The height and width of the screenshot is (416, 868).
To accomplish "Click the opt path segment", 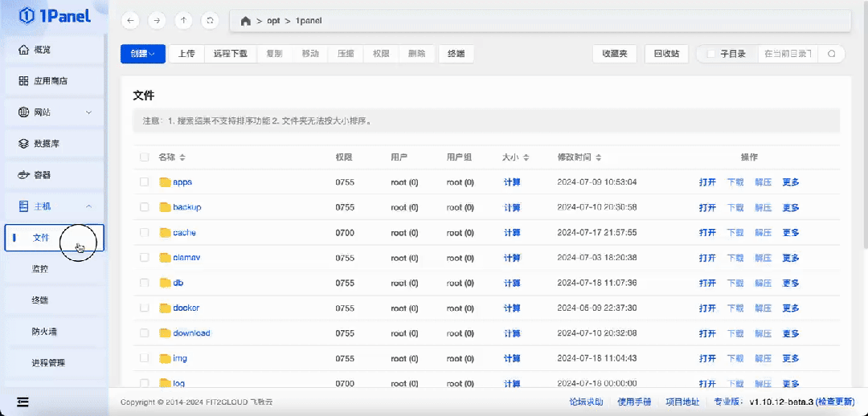I will pyautogui.click(x=273, y=21).
